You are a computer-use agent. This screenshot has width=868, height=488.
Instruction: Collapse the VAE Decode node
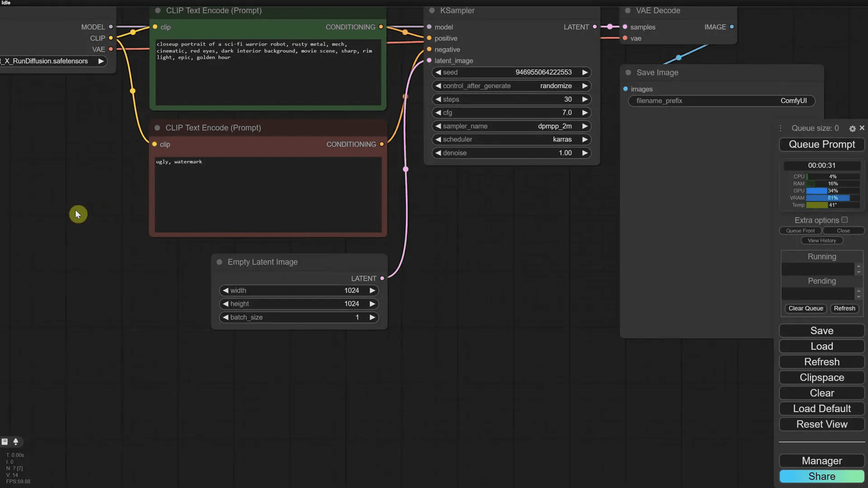tap(627, 10)
